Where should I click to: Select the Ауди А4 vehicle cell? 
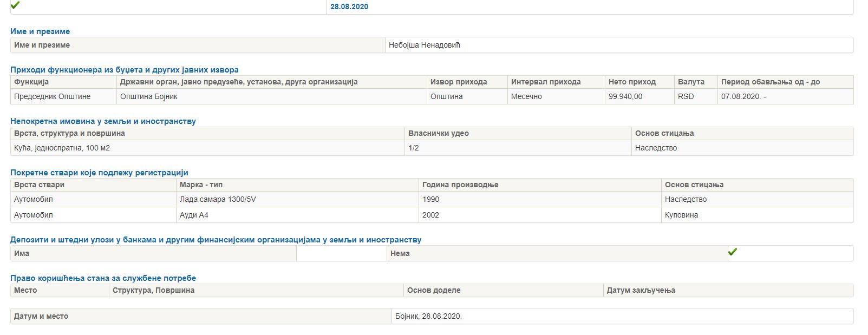[x=194, y=215]
